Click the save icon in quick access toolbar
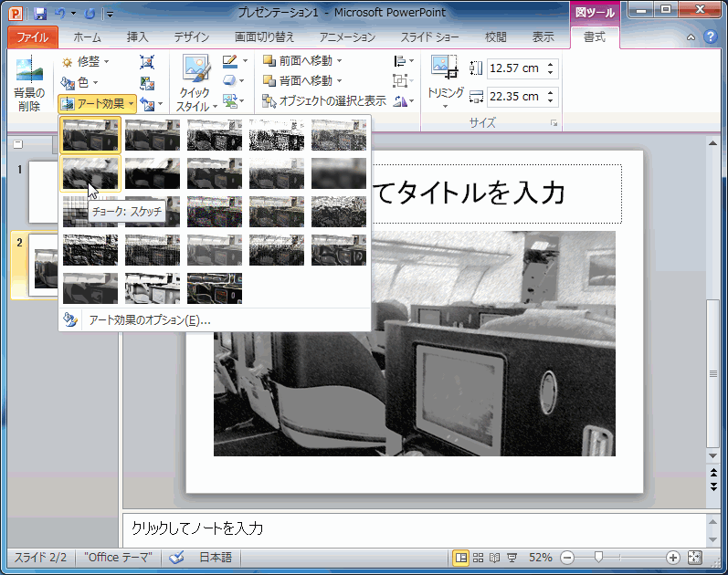The width and height of the screenshot is (728, 575). click(40, 14)
